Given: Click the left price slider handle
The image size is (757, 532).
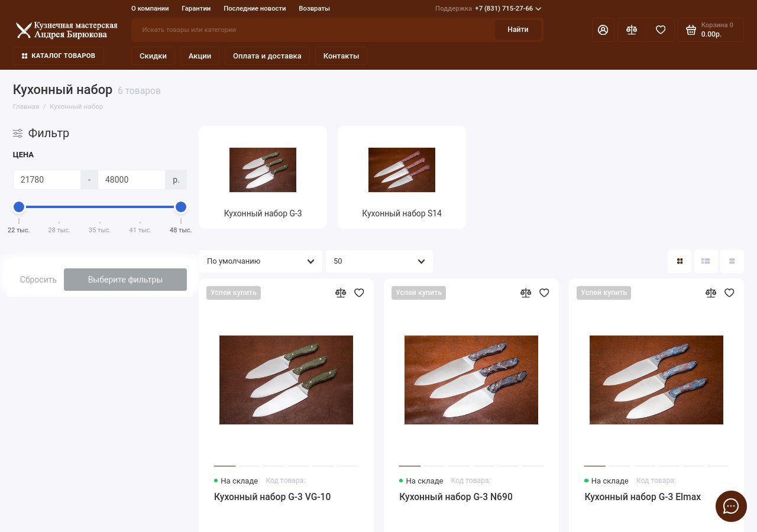Looking at the screenshot, I should 19,207.
